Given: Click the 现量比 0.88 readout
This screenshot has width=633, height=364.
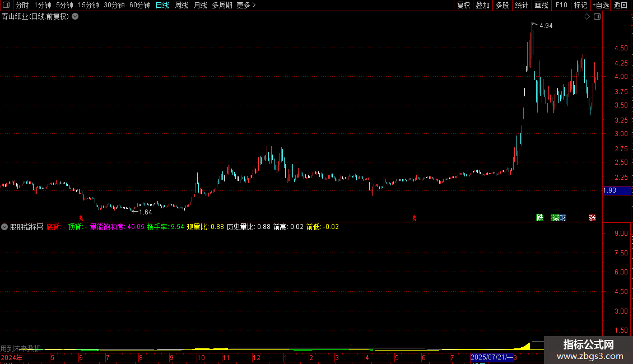Looking at the screenshot, I should point(205,227).
